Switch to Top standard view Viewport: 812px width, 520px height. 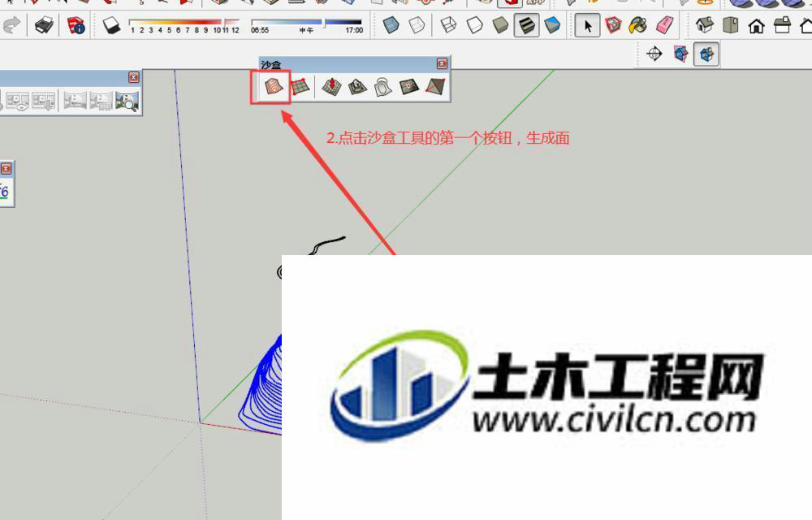730,25
